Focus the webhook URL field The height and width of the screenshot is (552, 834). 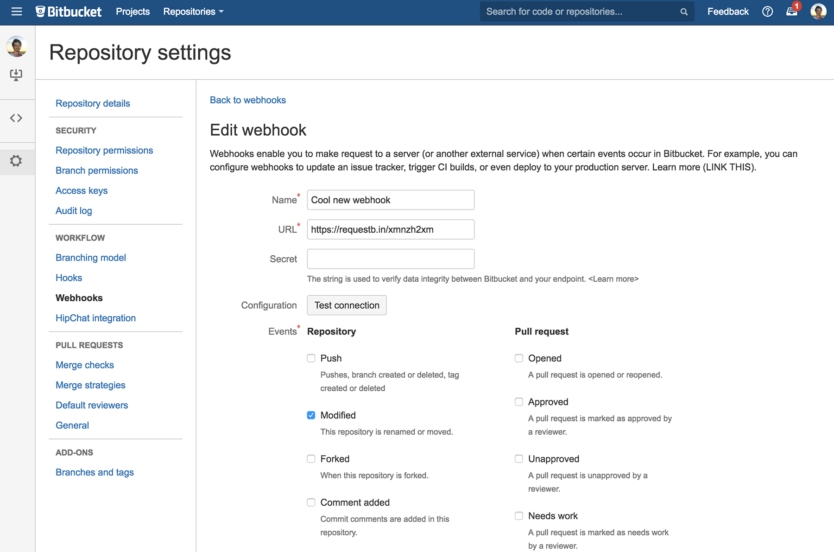pos(390,230)
